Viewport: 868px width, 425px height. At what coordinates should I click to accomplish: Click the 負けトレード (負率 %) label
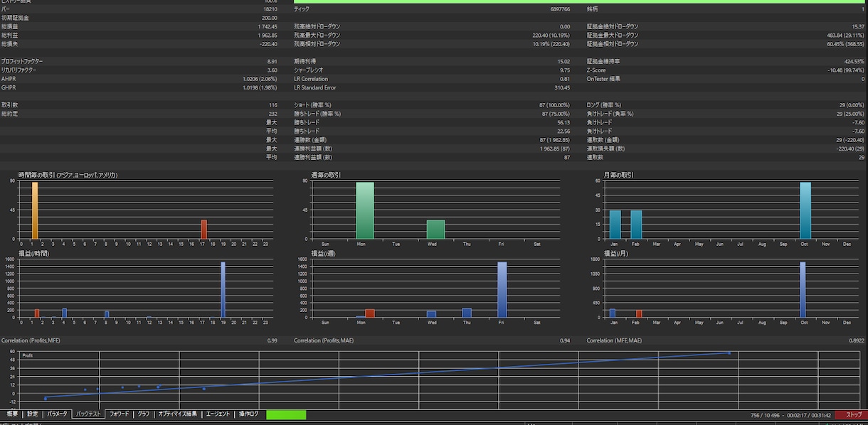click(610, 114)
